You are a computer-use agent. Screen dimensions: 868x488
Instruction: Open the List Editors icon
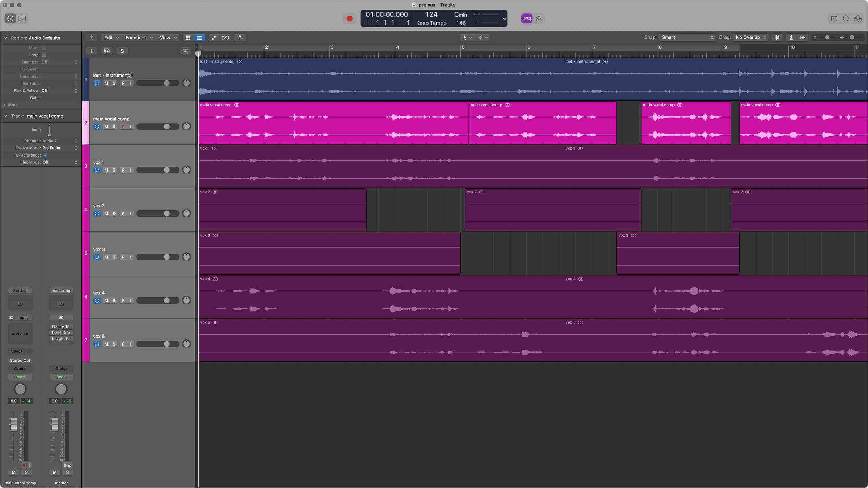click(x=834, y=18)
